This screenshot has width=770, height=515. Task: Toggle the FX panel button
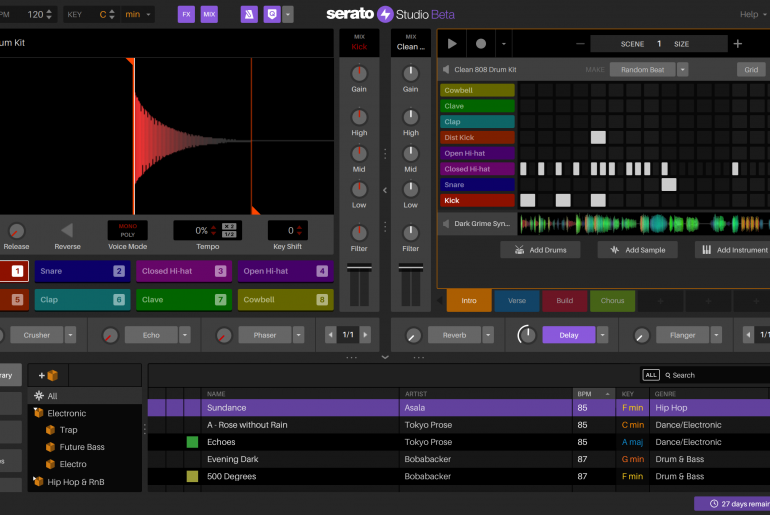pos(186,14)
